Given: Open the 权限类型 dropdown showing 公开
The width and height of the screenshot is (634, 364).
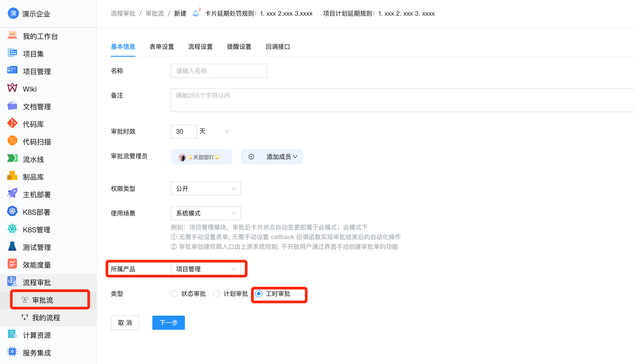Looking at the screenshot, I should tap(206, 189).
